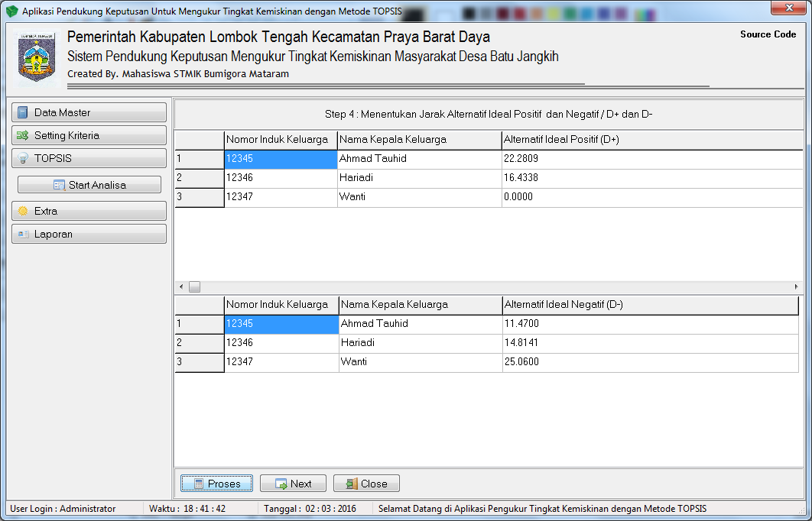The height and width of the screenshot is (521, 812).
Task: Open the Source Code link
Action: point(768,34)
